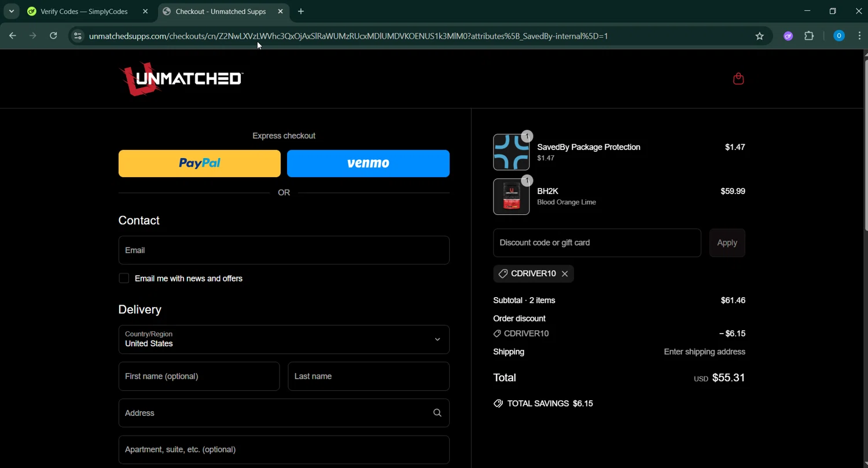Click the BH2K product thumbnail

[511, 197]
